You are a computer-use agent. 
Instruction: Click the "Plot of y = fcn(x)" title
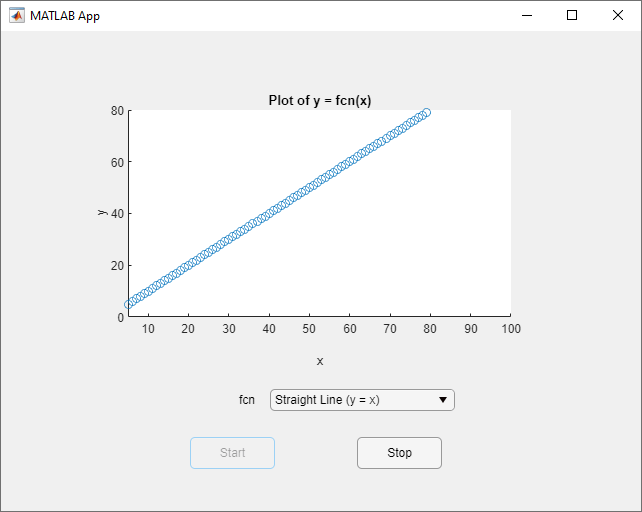click(320, 100)
